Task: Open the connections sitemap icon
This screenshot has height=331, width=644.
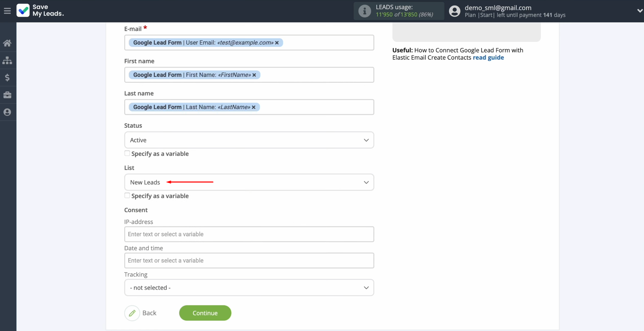Action: (x=7, y=61)
